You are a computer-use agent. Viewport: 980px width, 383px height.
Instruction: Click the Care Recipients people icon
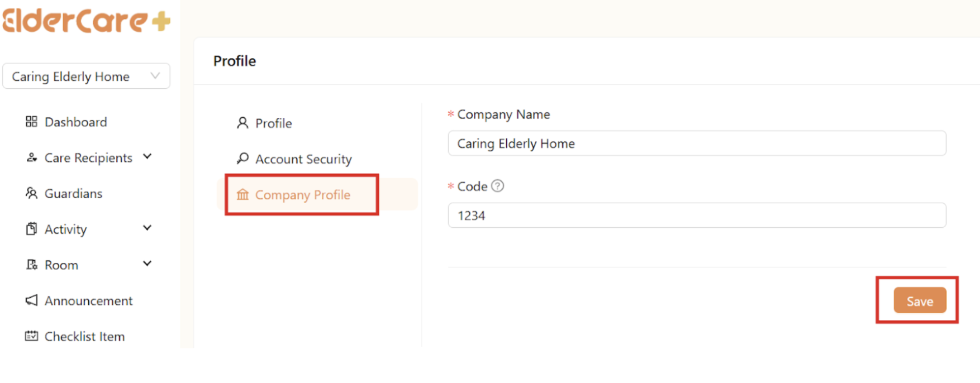(x=31, y=157)
